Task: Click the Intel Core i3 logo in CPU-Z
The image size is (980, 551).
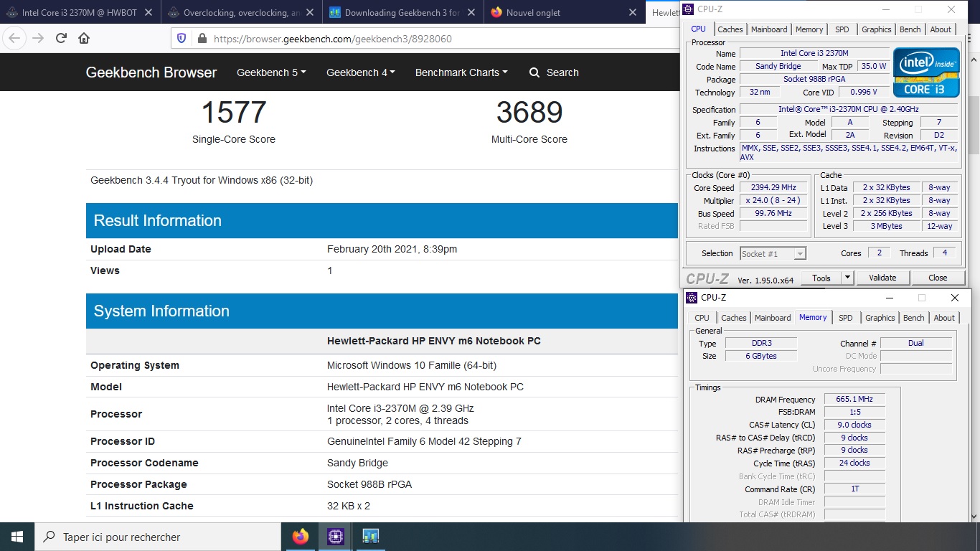Action: pyautogui.click(x=926, y=72)
